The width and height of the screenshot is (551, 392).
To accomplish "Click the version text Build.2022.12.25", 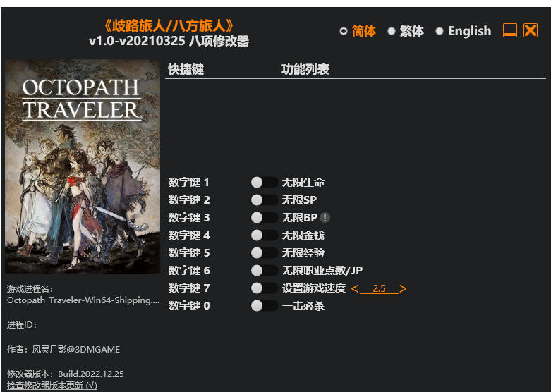I will (x=91, y=374).
